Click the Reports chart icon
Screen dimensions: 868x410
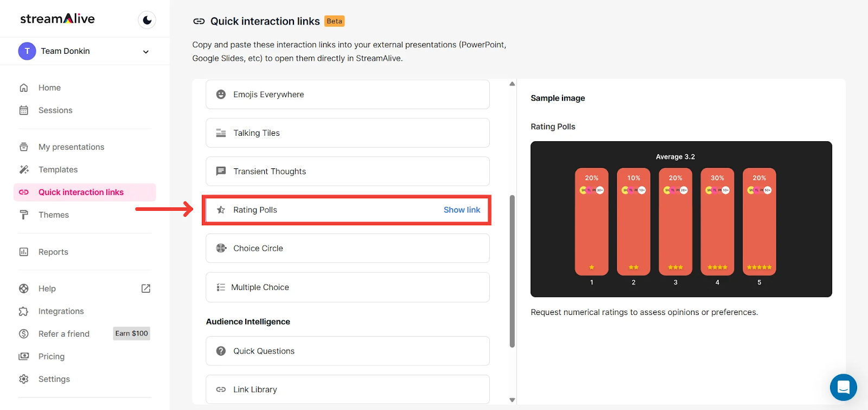[24, 252]
